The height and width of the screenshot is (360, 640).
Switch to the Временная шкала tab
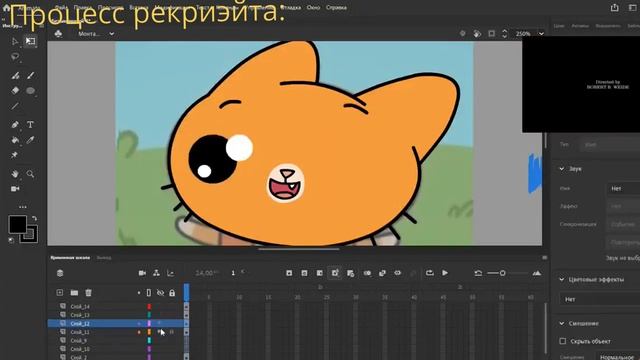(x=70, y=258)
